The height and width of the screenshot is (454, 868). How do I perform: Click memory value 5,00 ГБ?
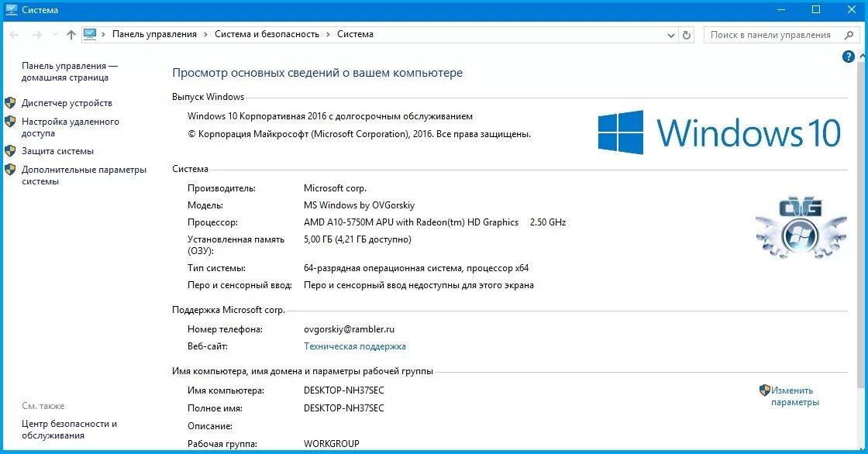tap(357, 239)
